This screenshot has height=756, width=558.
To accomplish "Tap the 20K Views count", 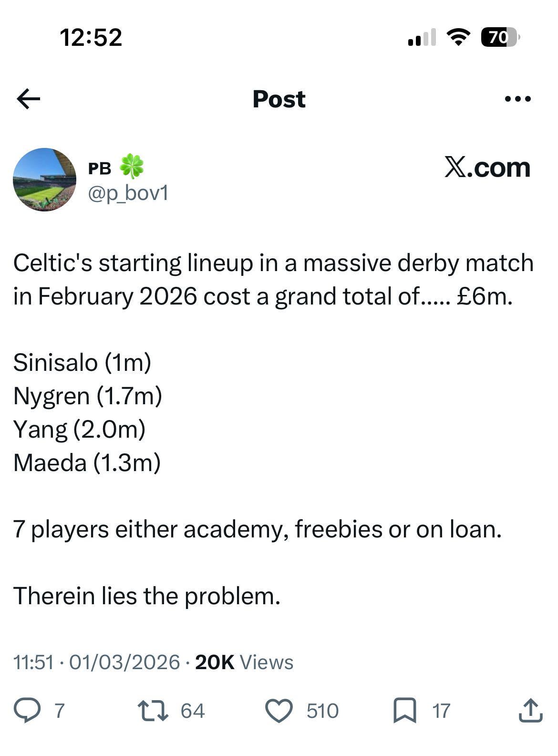I will 244,662.
